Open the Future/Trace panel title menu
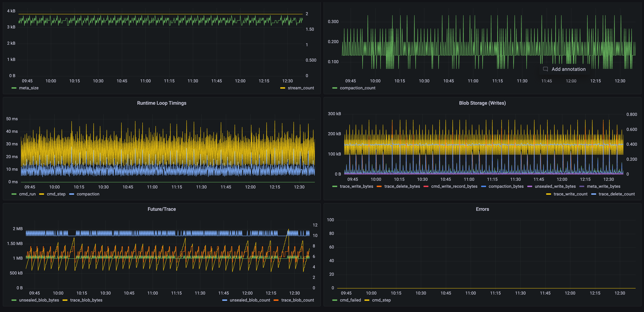 161,209
